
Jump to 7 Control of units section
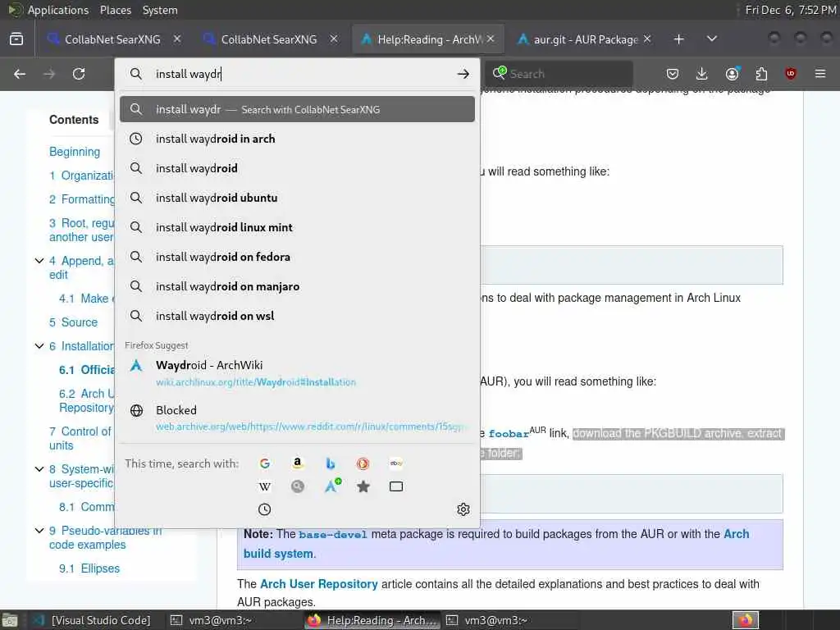coord(80,438)
